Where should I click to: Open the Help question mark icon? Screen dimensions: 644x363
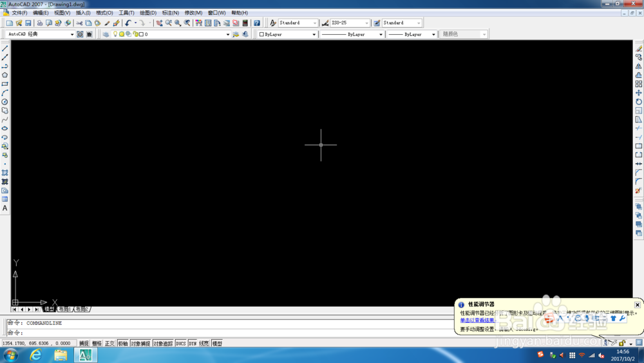point(257,23)
